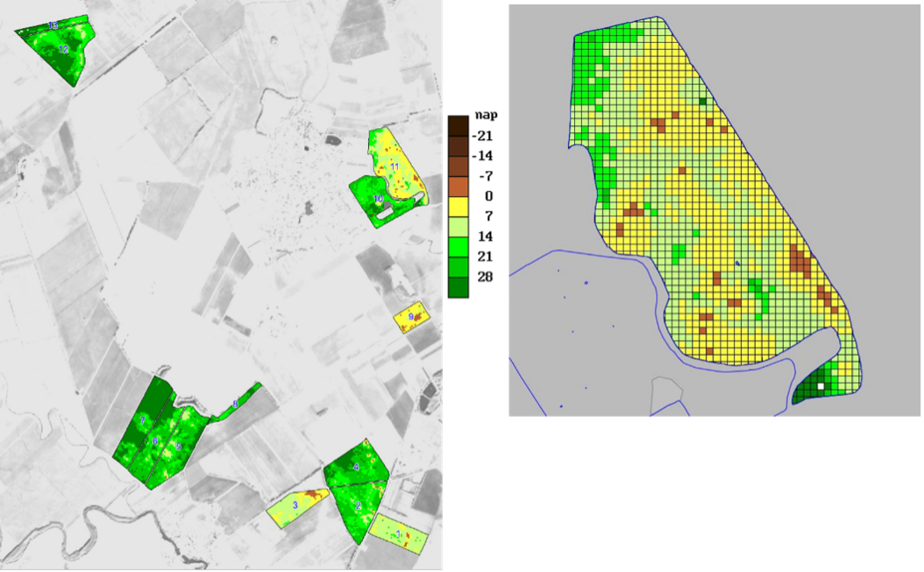Click field number 10 parcel

[379, 200]
